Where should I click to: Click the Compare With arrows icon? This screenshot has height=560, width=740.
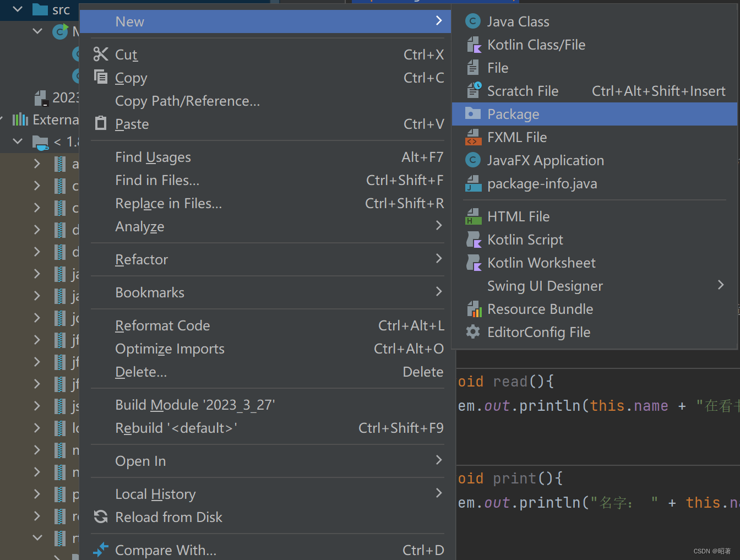pos(101,549)
